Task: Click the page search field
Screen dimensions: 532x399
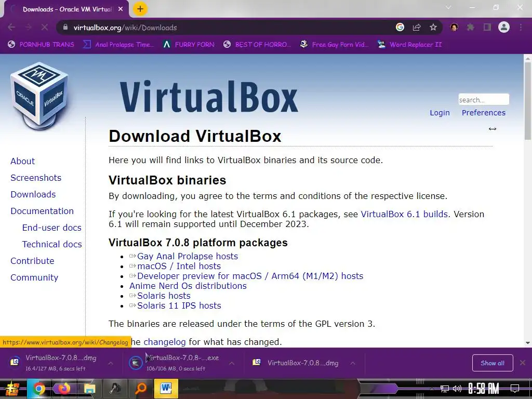Action: [x=484, y=99]
